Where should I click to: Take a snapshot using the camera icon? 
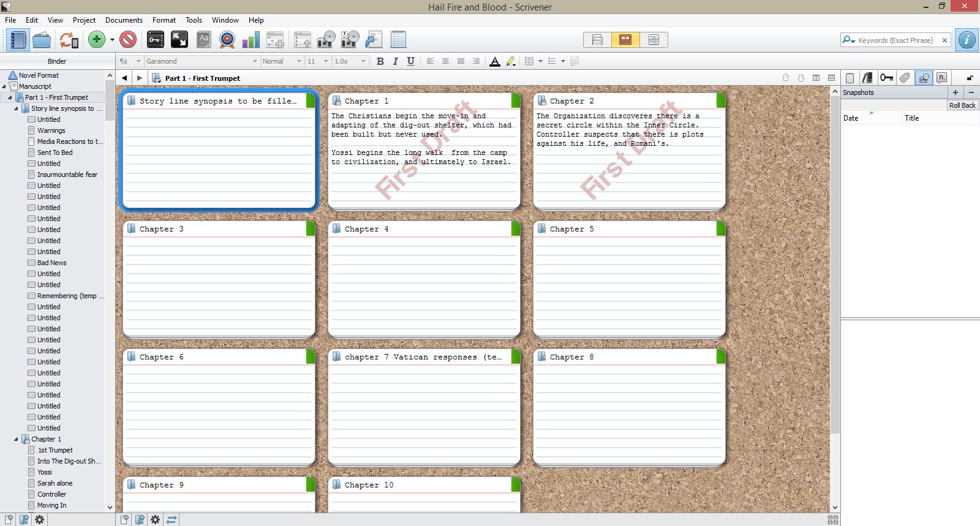(326, 40)
